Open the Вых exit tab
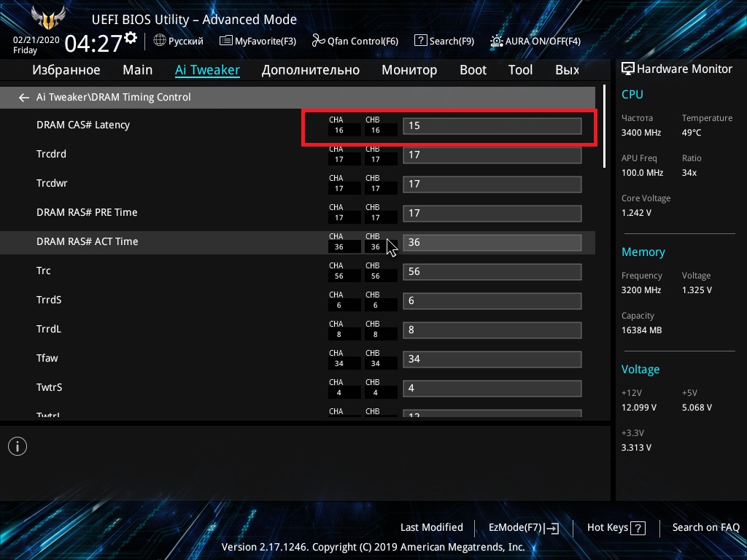This screenshot has width=747, height=560. click(x=567, y=70)
